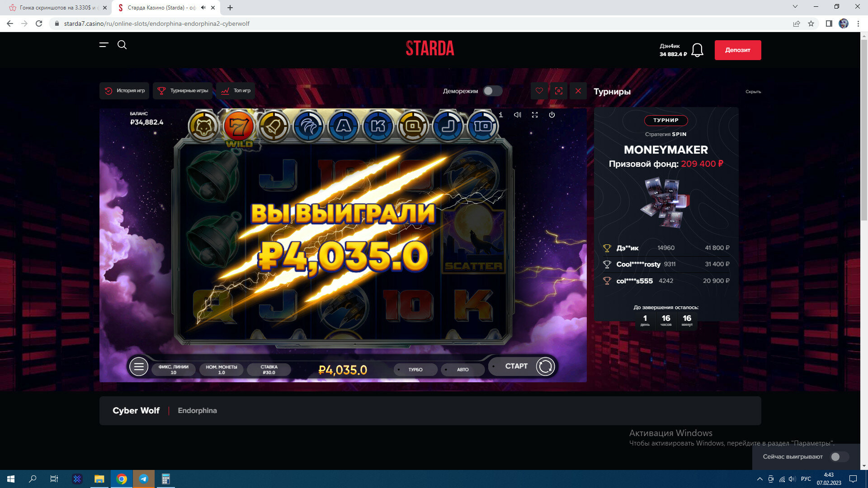
Task: Click Скрыть to hide tournaments panel
Action: (753, 92)
